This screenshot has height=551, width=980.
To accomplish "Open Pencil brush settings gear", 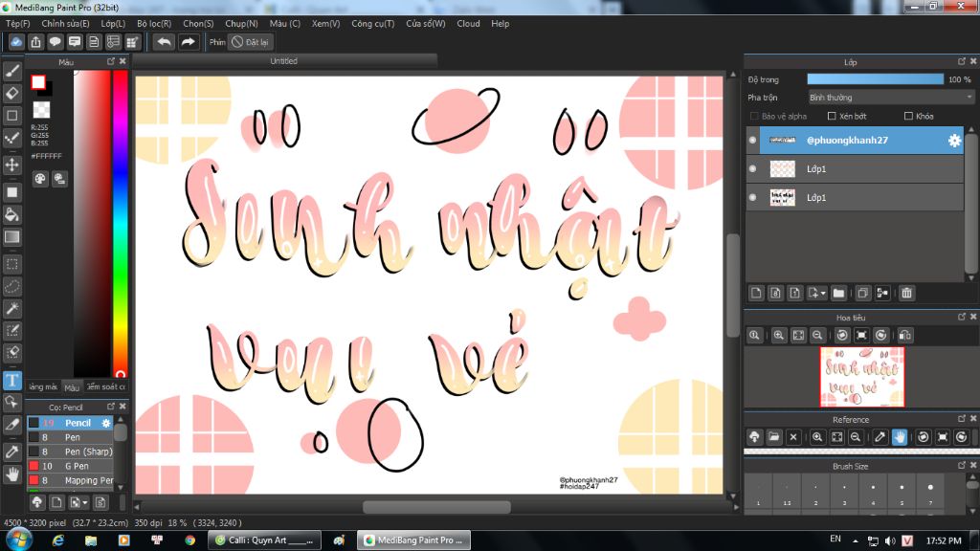I will click(x=106, y=423).
